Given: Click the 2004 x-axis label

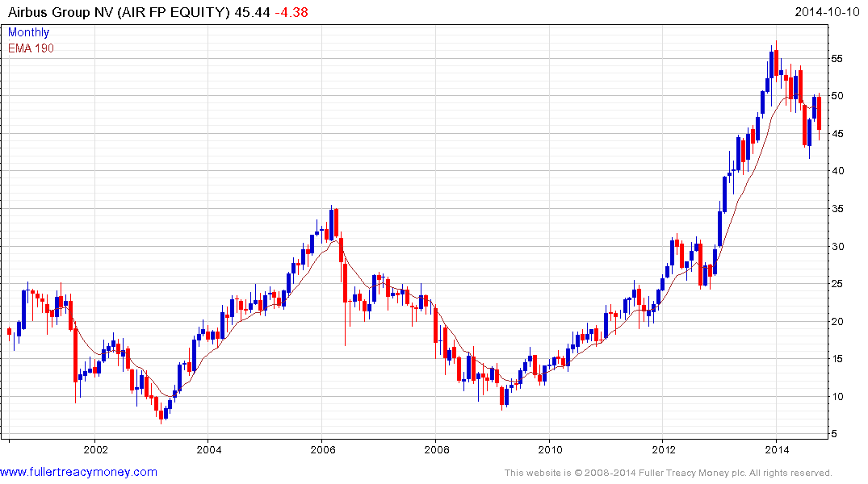Looking at the screenshot, I should coord(208,449).
